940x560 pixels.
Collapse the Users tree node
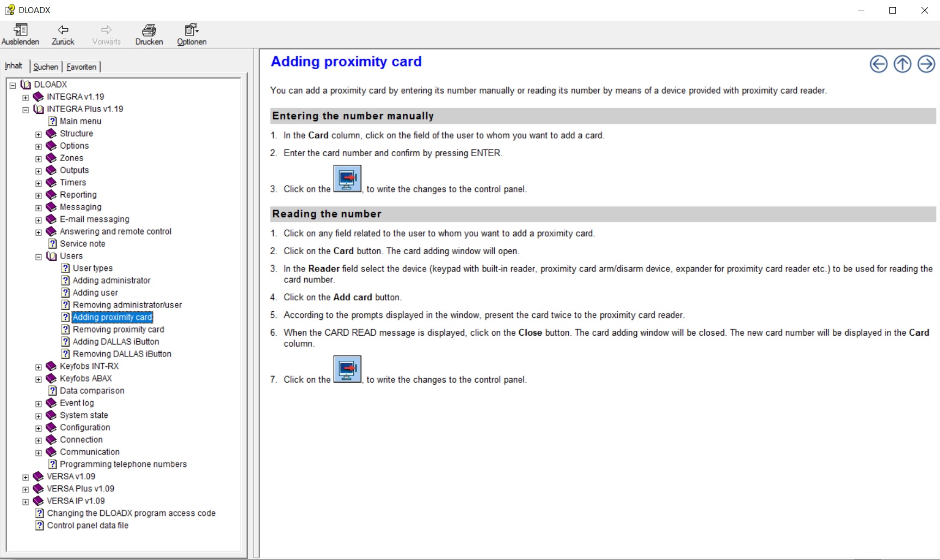click(x=39, y=257)
